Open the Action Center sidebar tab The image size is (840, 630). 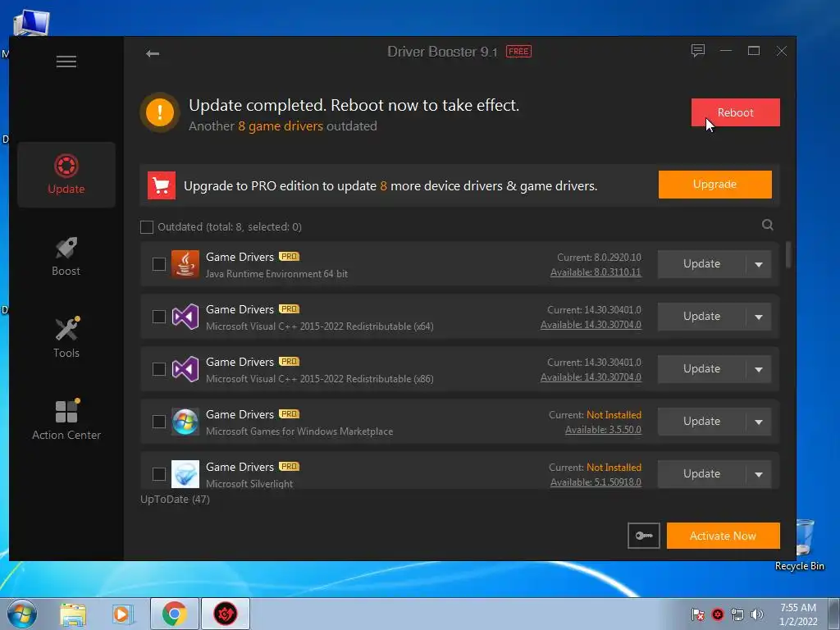click(x=66, y=421)
